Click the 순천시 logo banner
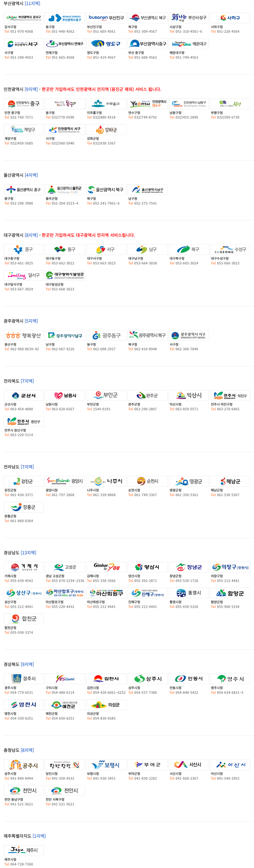 point(147,481)
